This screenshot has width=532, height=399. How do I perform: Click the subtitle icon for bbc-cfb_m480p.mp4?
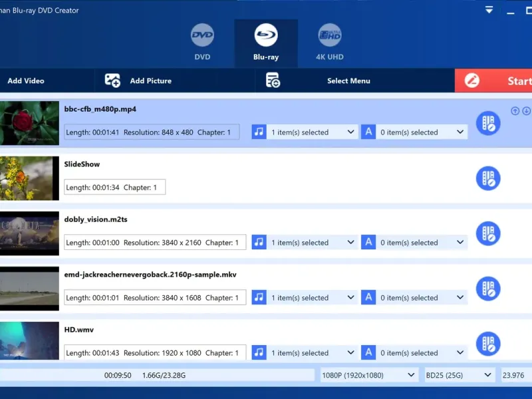coord(368,132)
